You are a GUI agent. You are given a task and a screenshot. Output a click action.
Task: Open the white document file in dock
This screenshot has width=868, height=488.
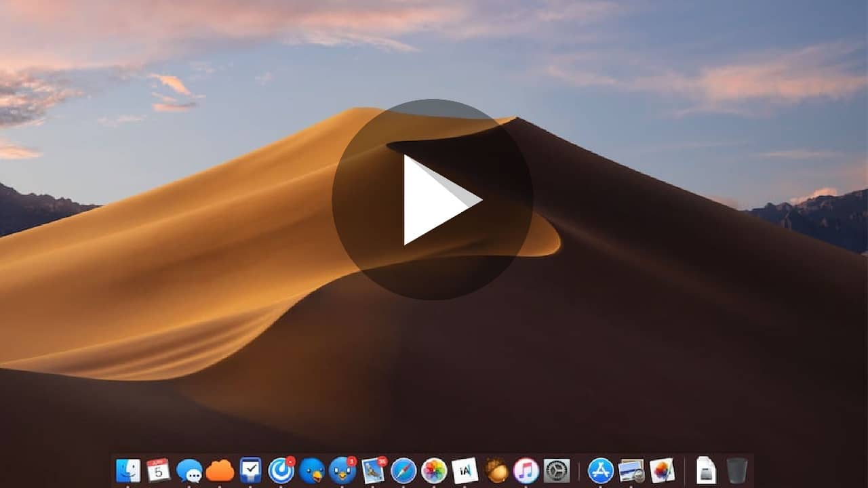pos(706,470)
